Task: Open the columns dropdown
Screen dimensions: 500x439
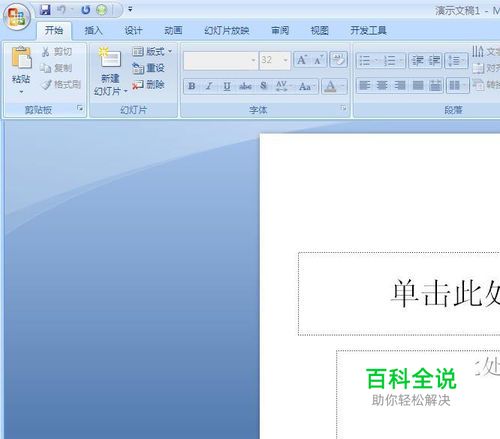Action: click(457, 86)
